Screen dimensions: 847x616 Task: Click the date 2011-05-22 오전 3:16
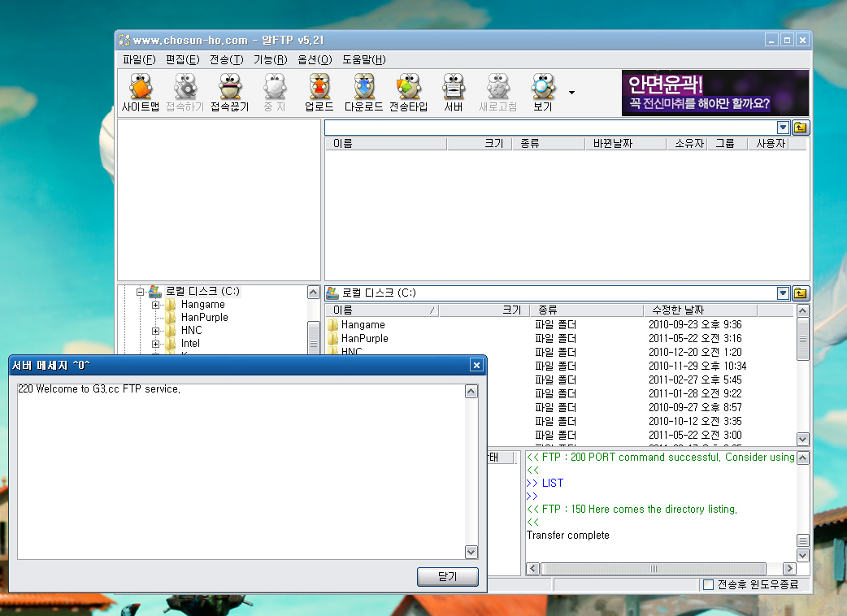coord(695,339)
